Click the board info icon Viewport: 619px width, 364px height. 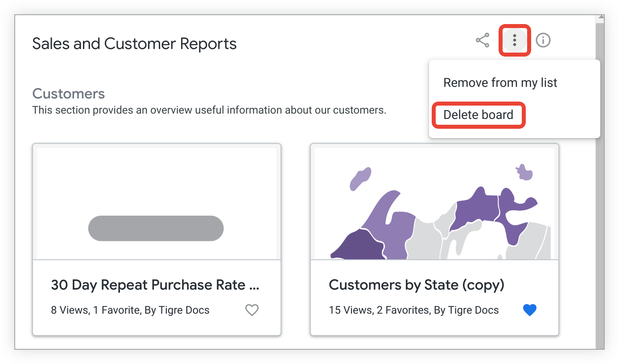pos(543,41)
